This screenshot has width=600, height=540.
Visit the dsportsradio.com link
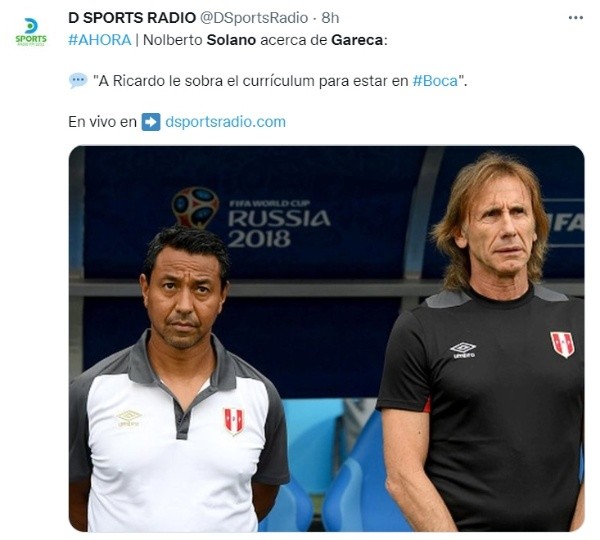(x=225, y=122)
